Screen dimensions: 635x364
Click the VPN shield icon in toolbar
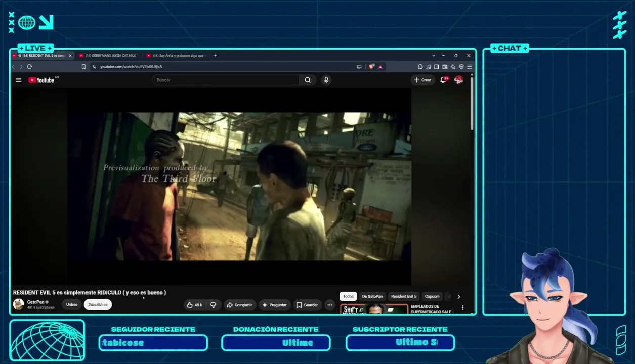point(461,67)
